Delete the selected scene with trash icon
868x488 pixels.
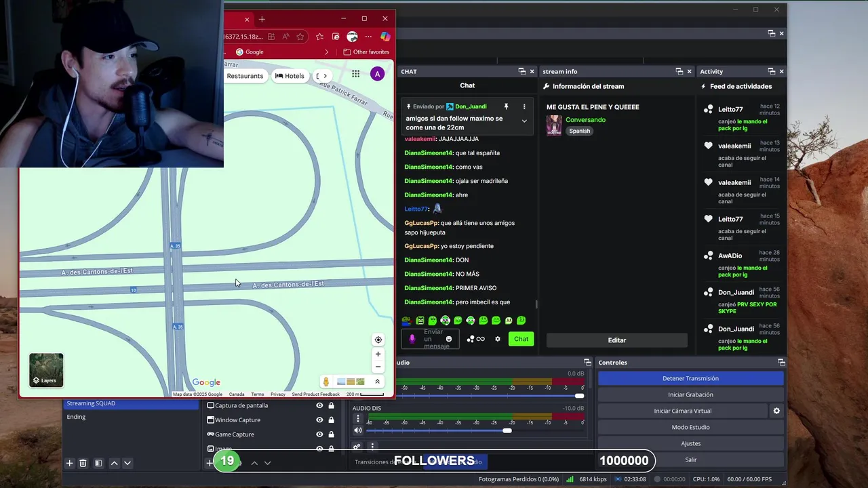coord(83,463)
